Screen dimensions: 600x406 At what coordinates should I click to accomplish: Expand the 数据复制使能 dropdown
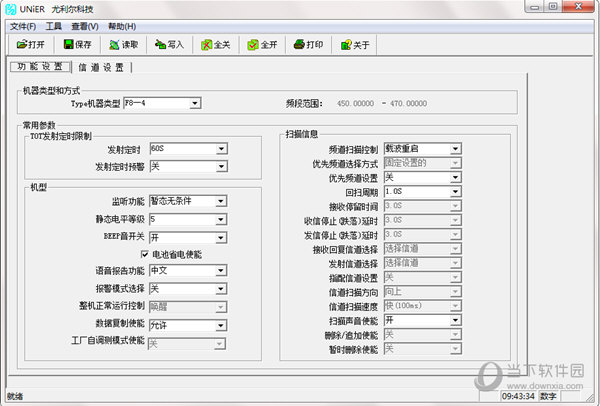click(221, 326)
